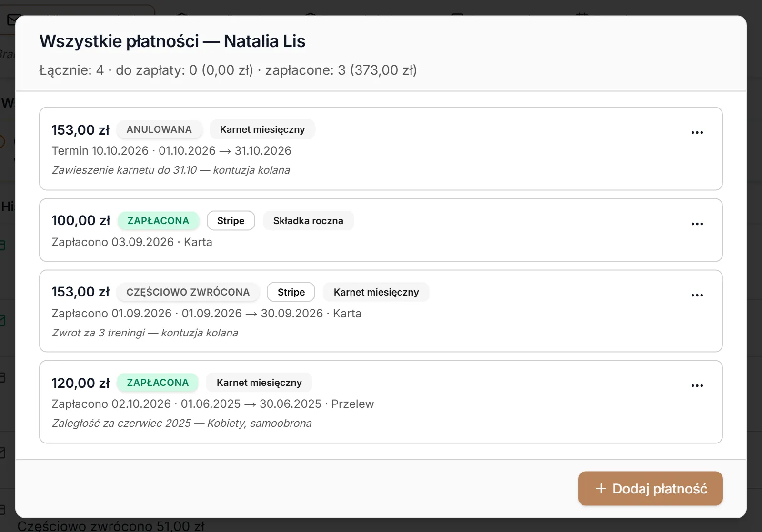The height and width of the screenshot is (532, 762).
Task: Select the Zwrot za 3 treningi note
Action: tap(145, 333)
